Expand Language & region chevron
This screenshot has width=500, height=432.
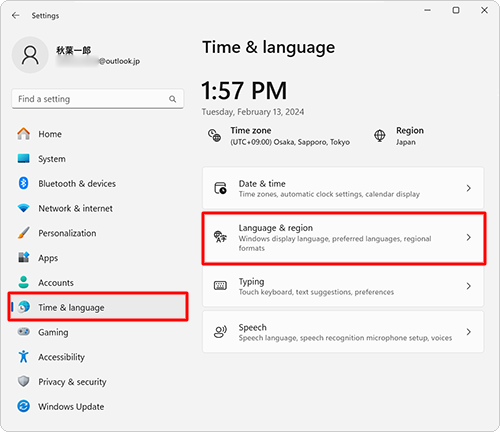click(x=469, y=237)
